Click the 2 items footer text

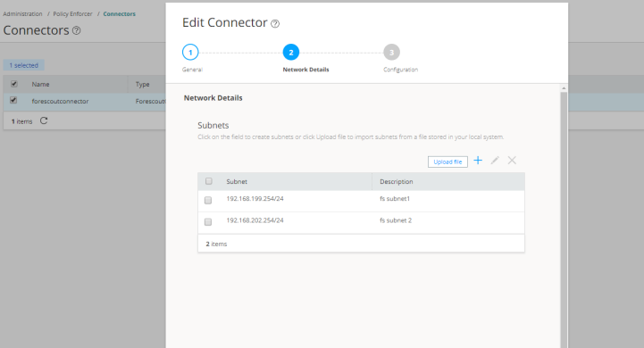coord(216,244)
